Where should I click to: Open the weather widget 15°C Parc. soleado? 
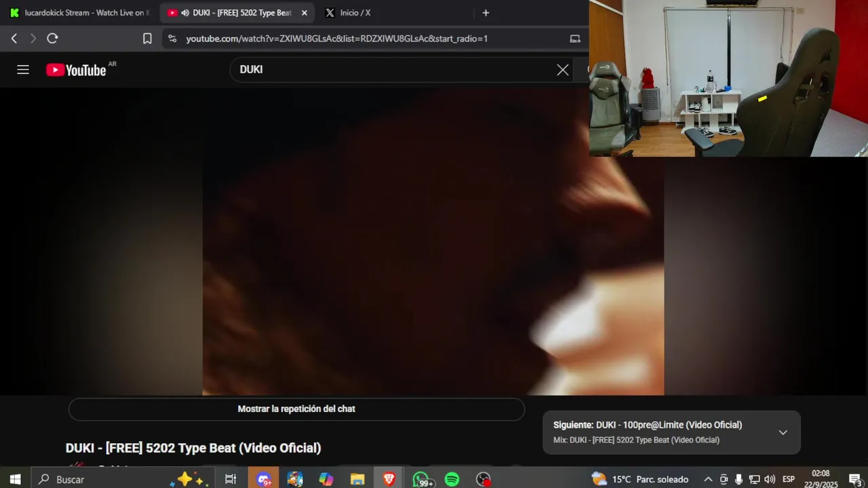pyautogui.click(x=640, y=479)
